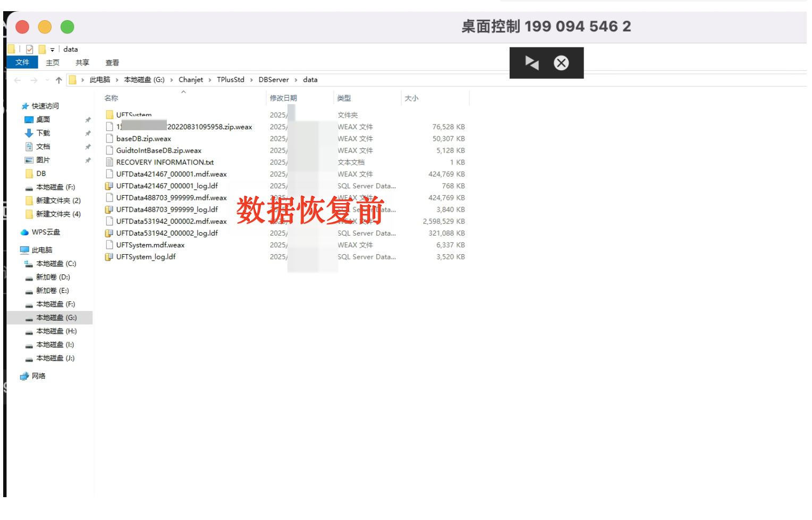Viewport: 812px width, 520px height.
Task: Unpin 桌面 using its pin icon
Action: 88,120
